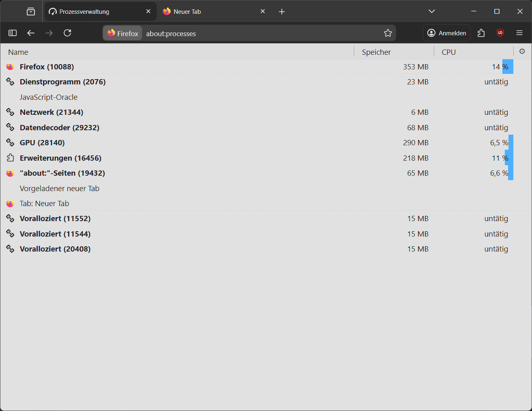
Task: Click the uBlock Origin toolbar icon
Action: click(500, 33)
